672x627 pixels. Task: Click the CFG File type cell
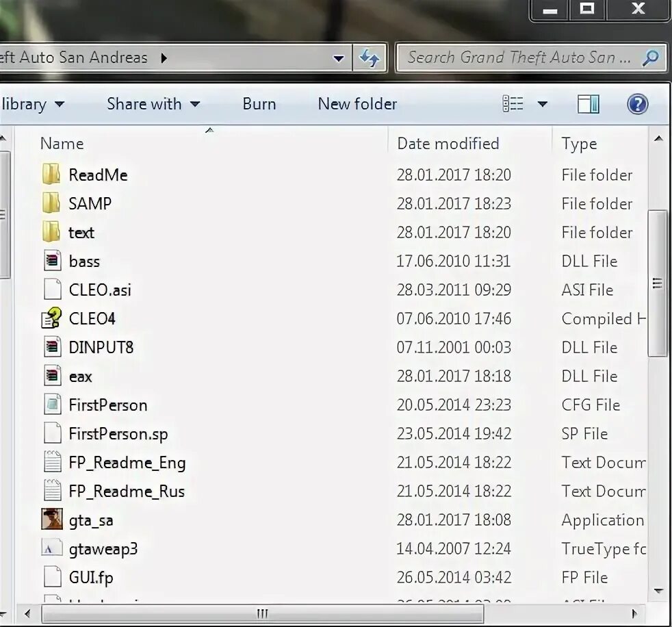(591, 405)
